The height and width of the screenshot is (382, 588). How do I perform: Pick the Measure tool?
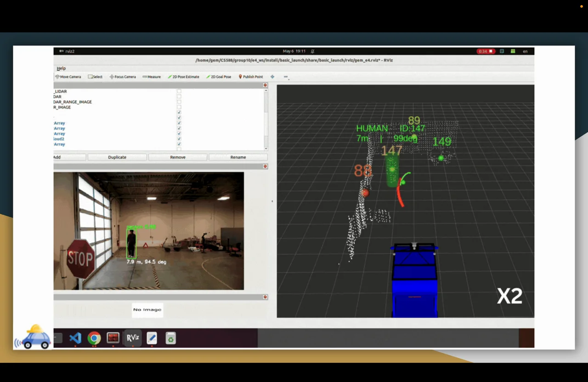coord(152,77)
